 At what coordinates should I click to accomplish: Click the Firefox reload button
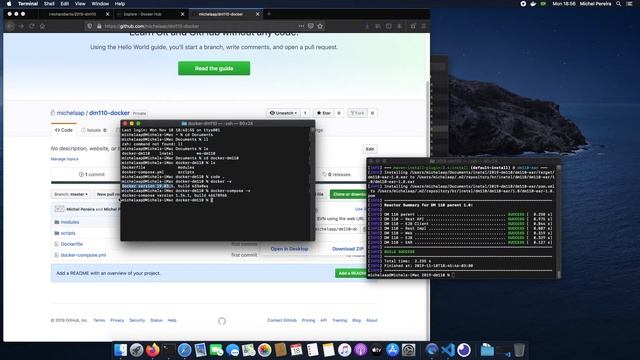point(32,26)
